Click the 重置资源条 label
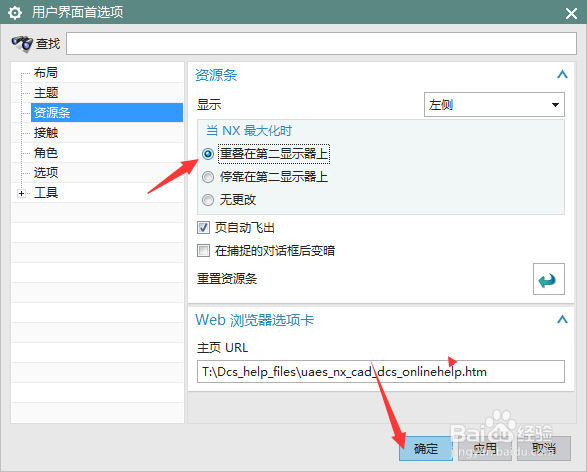Screen dimensions: 587x472 [227, 279]
